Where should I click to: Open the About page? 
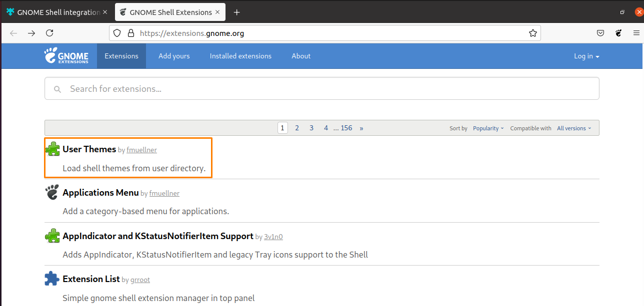click(301, 56)
